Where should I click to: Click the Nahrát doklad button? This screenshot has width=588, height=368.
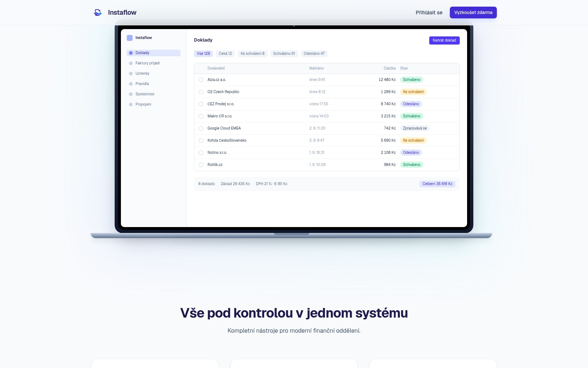point(444,40)
